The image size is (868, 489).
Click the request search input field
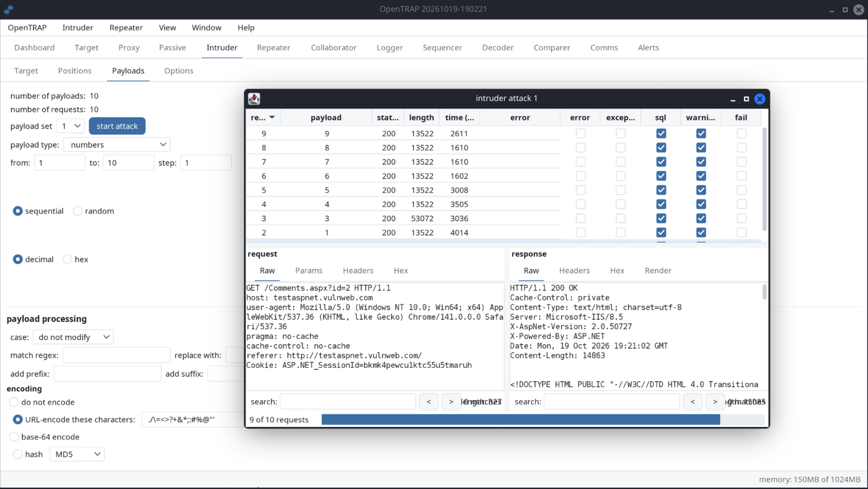click(347, 402)
